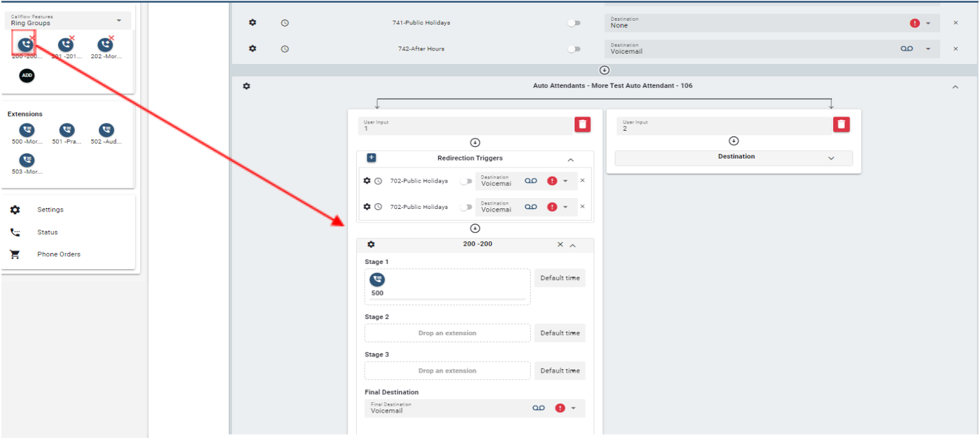The height and width of the screenshot is (438, 980).
Task: Delete User Input 1 with red trash icon
Action: coord(582,124)
